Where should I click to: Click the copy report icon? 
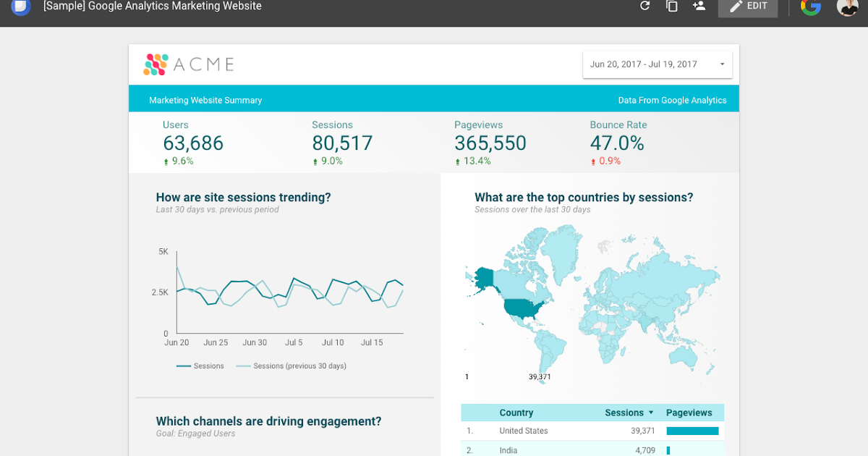tap(671, 6)
